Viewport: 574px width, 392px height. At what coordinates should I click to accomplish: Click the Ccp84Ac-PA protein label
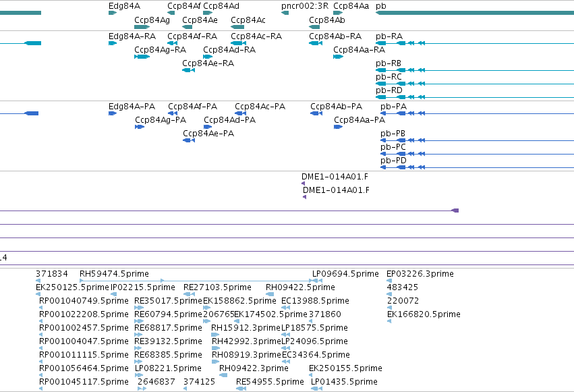[x=260, y=107]
